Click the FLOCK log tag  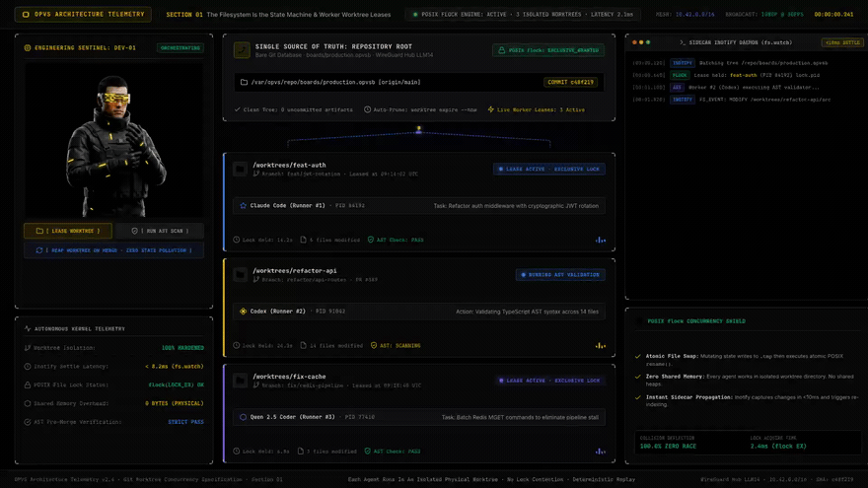click(x=680, y=75)
